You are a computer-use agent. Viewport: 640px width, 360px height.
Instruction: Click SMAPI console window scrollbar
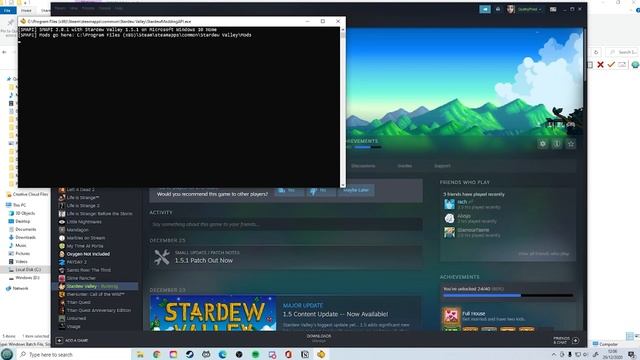point(343,106)
